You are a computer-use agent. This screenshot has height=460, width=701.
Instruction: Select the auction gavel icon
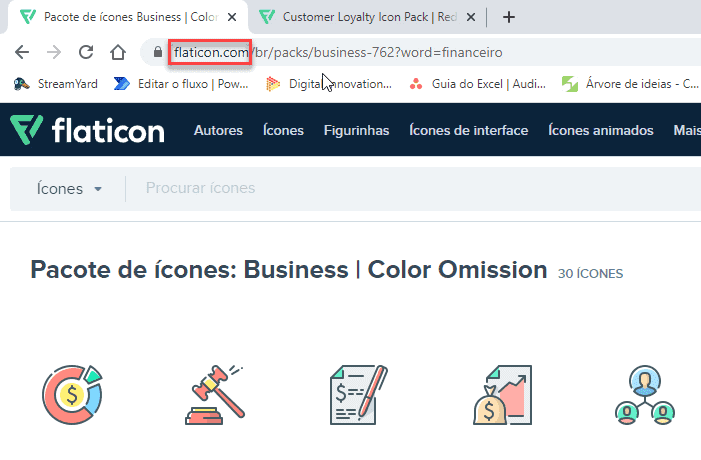click(215, 395)
